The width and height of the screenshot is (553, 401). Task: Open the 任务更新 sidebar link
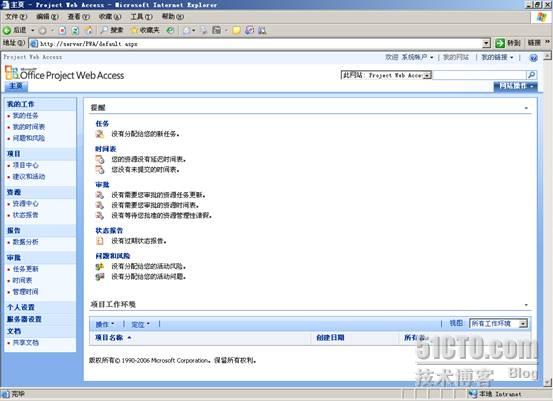tap(25, 269)
